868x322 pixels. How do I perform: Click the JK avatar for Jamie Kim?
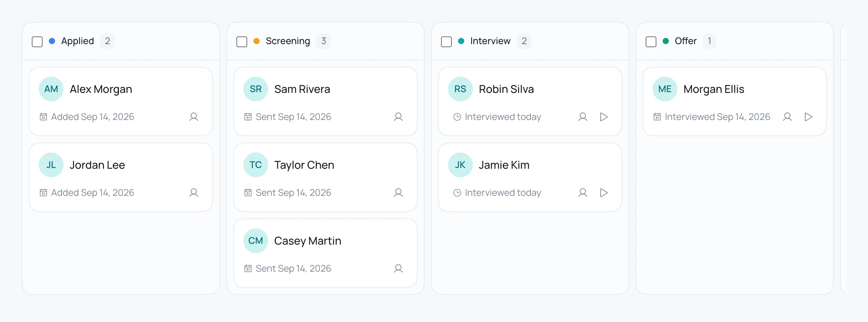click(x=460, y=165)
